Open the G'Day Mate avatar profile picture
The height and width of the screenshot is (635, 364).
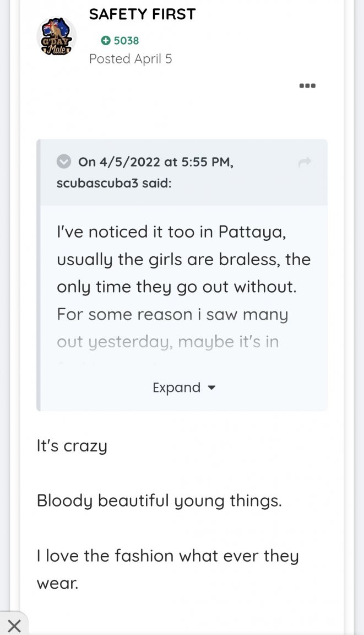[56, 37]
